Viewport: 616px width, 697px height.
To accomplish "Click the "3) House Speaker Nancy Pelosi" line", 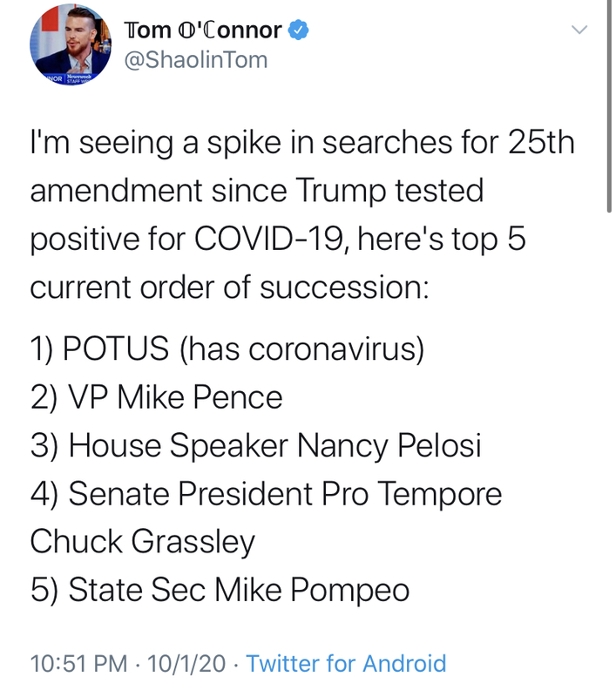I will pos(255,446).
